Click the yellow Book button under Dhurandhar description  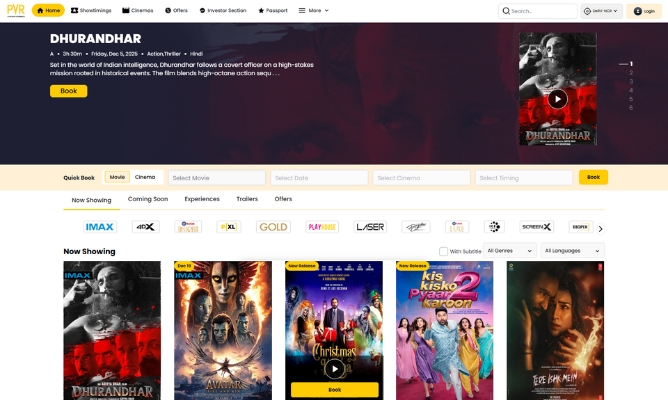tap(68, 91)
